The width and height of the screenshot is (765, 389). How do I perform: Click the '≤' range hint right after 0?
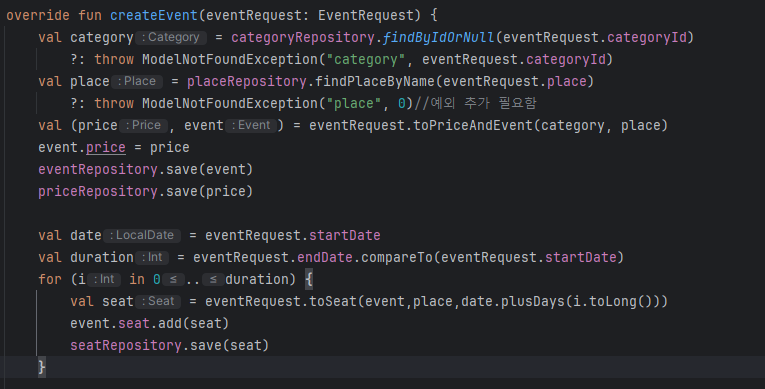173,279
